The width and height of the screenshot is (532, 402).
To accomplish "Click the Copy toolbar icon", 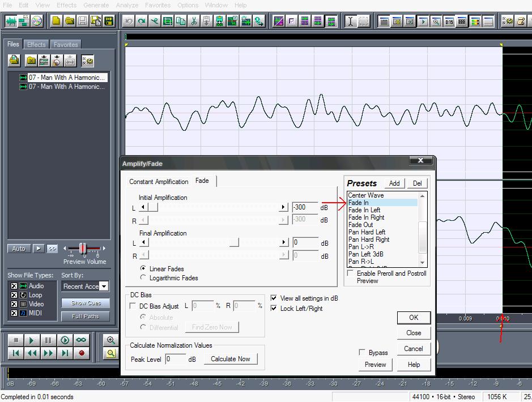I will pyautogui.click(x=181, y=22).
